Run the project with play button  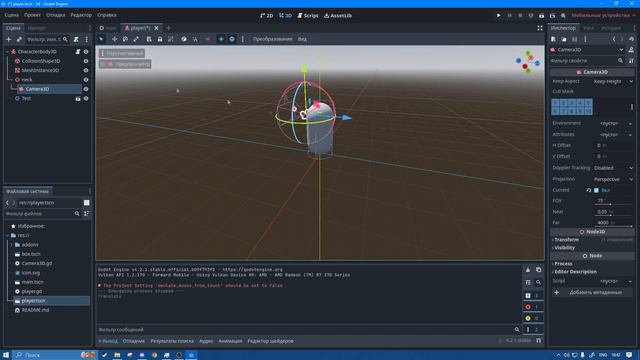coord(498,16)
